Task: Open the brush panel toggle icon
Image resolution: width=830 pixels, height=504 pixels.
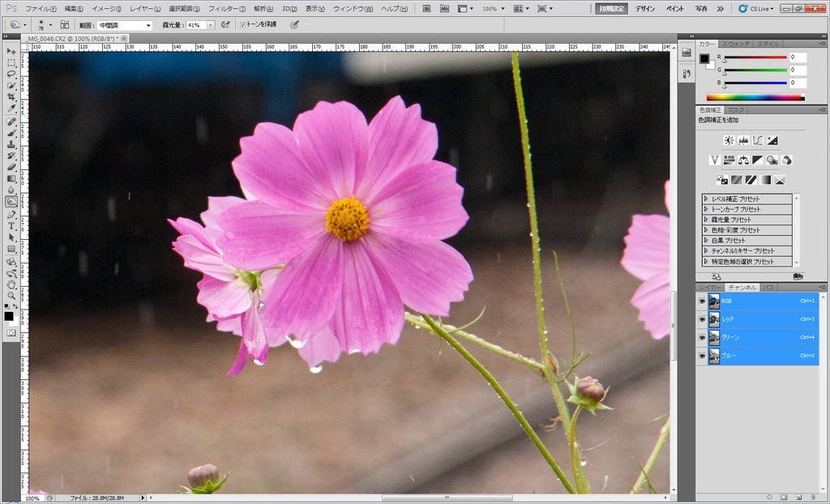Action: [65, 24]
